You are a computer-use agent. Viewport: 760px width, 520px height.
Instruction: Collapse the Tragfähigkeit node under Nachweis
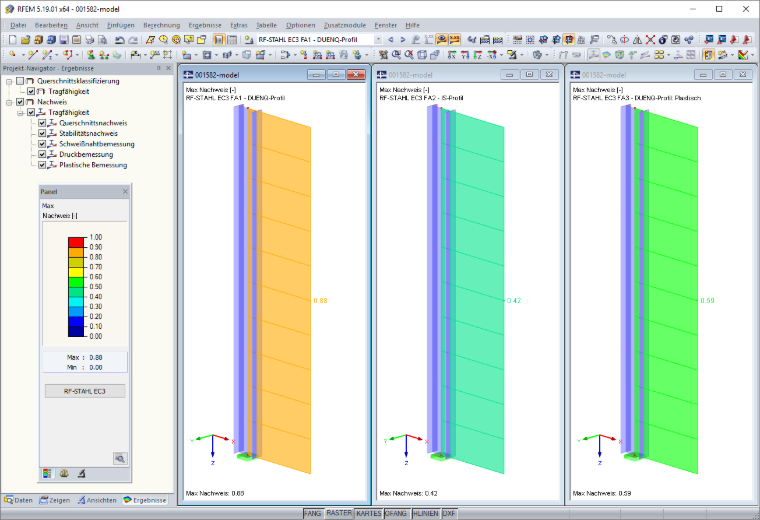coord(20,112)
